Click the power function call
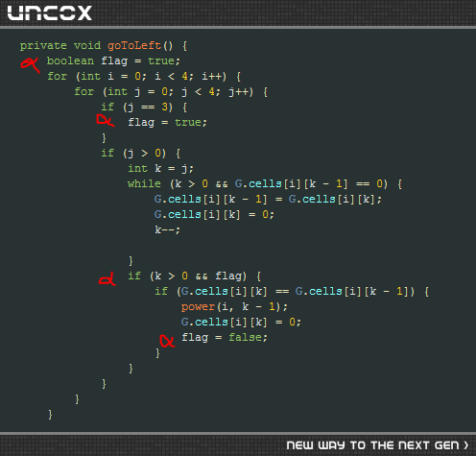The image size is (476, 456). pos(198,306)
